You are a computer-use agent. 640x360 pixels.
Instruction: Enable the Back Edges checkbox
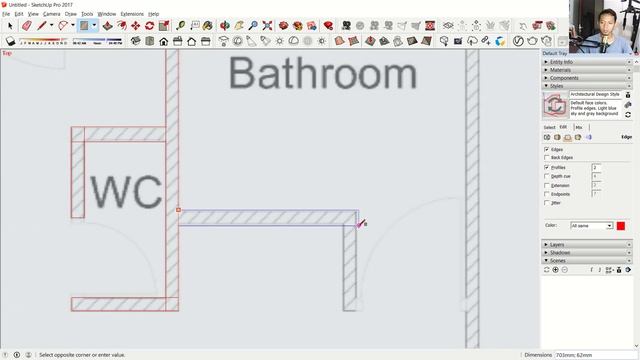point(547,158)
